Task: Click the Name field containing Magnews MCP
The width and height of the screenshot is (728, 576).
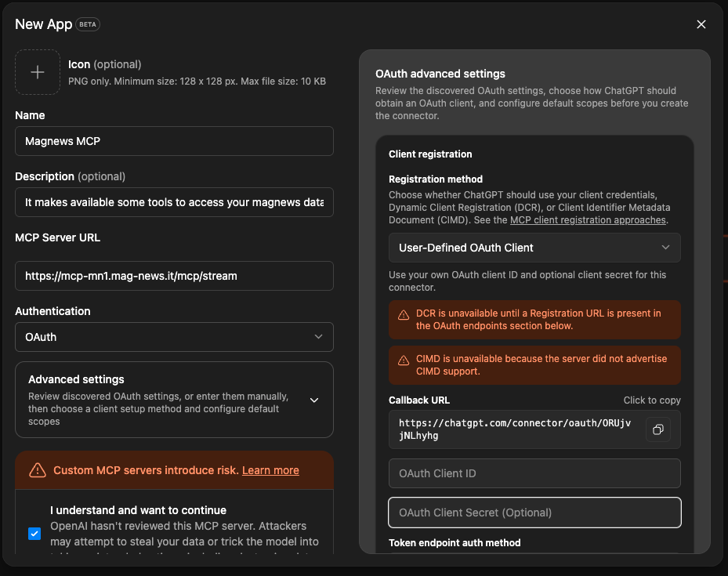Action: [x=174, y=141]
